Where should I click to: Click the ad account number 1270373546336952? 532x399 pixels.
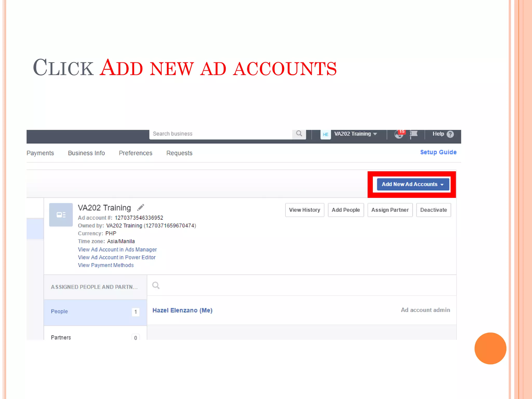[x=139, y=218]
